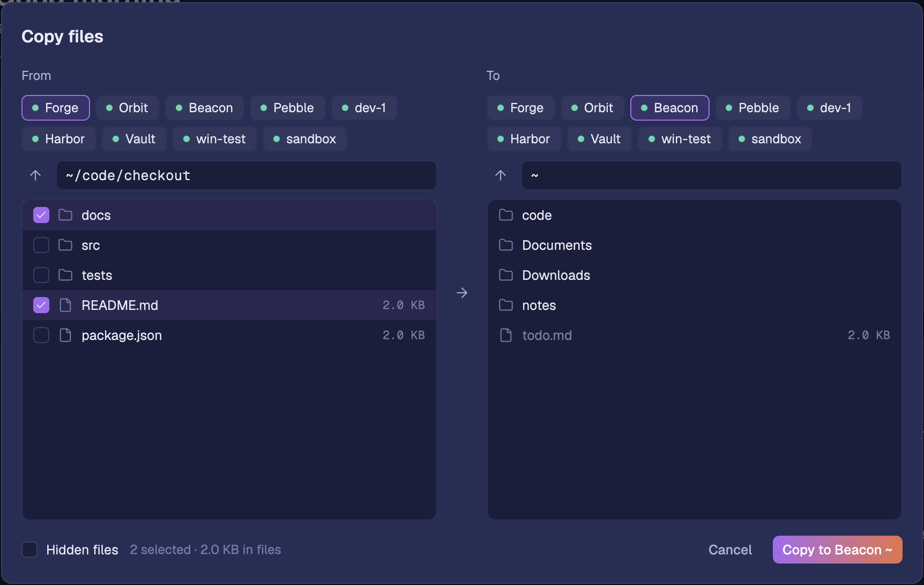Click the Downloads folder icon

coord(506,275)
